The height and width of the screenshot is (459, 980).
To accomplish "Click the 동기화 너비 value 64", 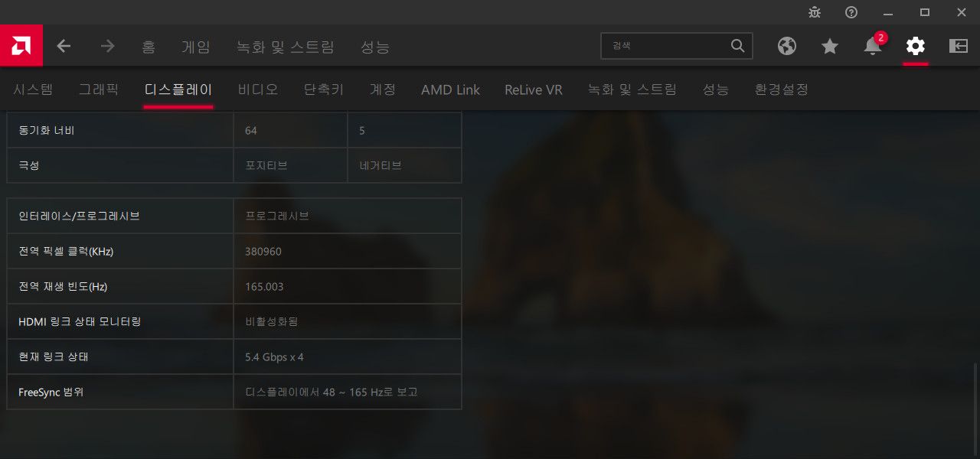I will (x=251, y=131).
